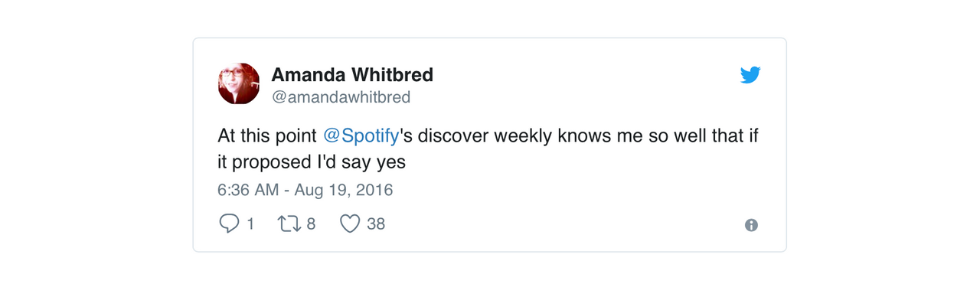
Task: Click the retweet count 8
Action: pyautogui.click(x=311, y=224)
